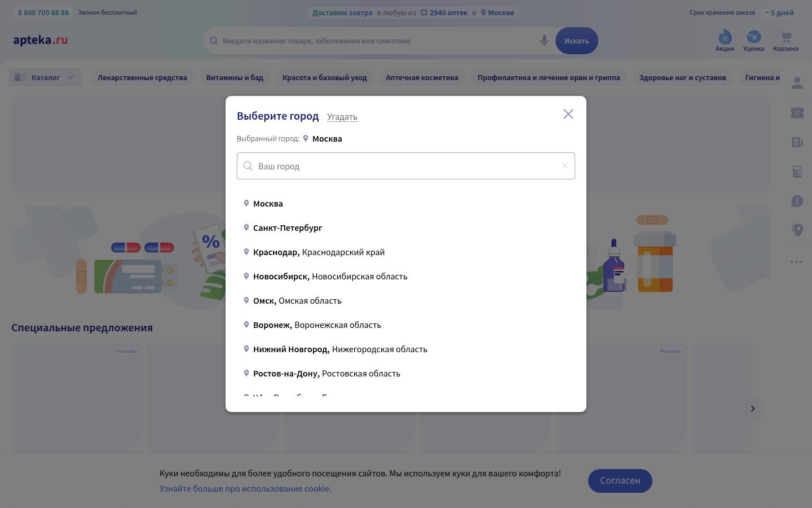Advance special offers carousel with right arrow
The image size is (812, 508).
point(752,408)
